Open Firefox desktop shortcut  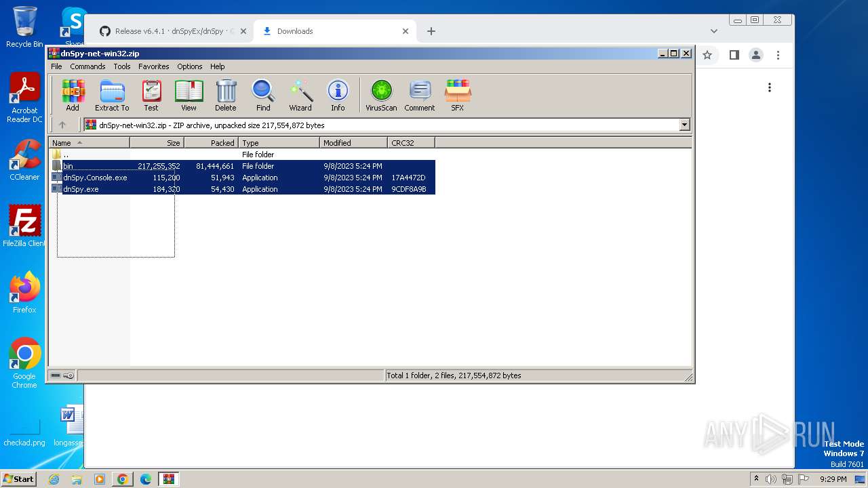tap(24, 293)
